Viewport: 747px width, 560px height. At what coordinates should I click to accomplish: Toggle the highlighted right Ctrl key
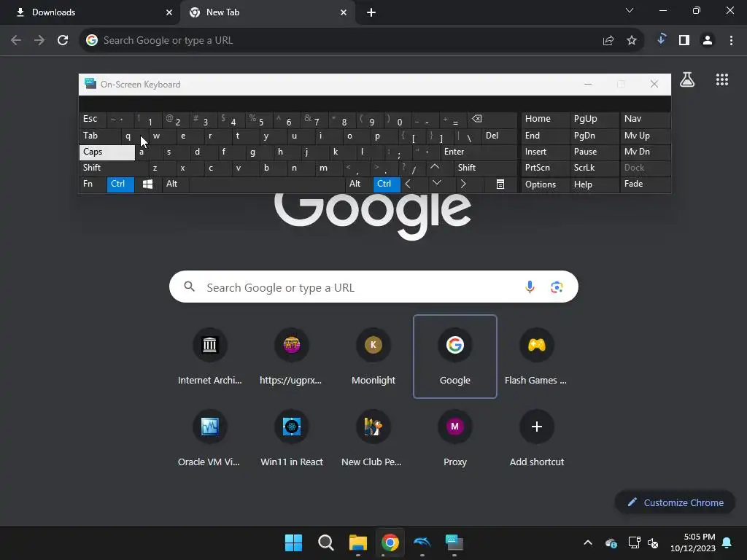(387, 184)
